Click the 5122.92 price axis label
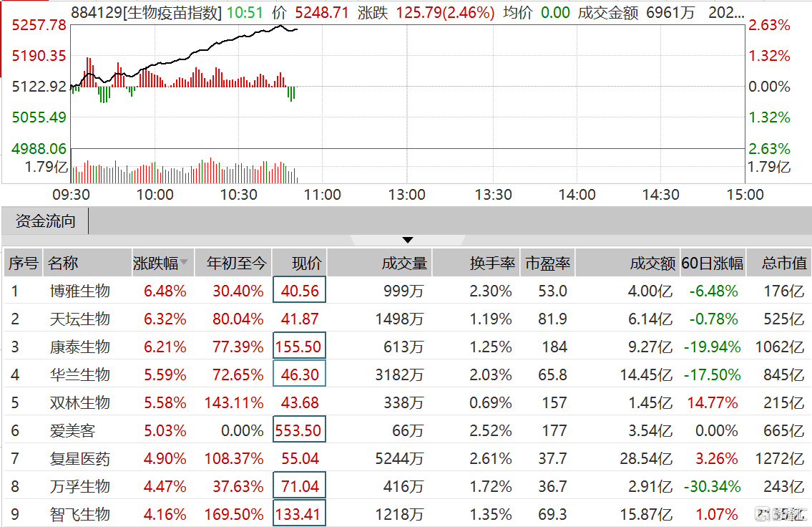 (x=39, y=87)
